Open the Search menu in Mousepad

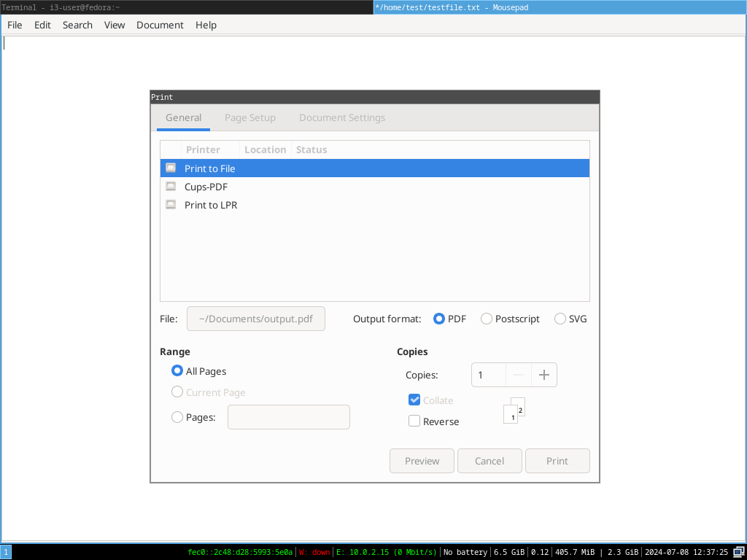pos(77,25)
